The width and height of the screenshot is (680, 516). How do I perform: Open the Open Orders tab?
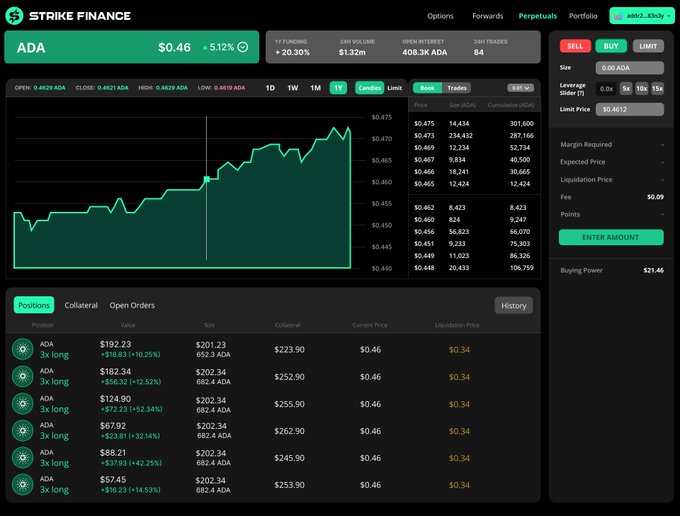[132, 305]
